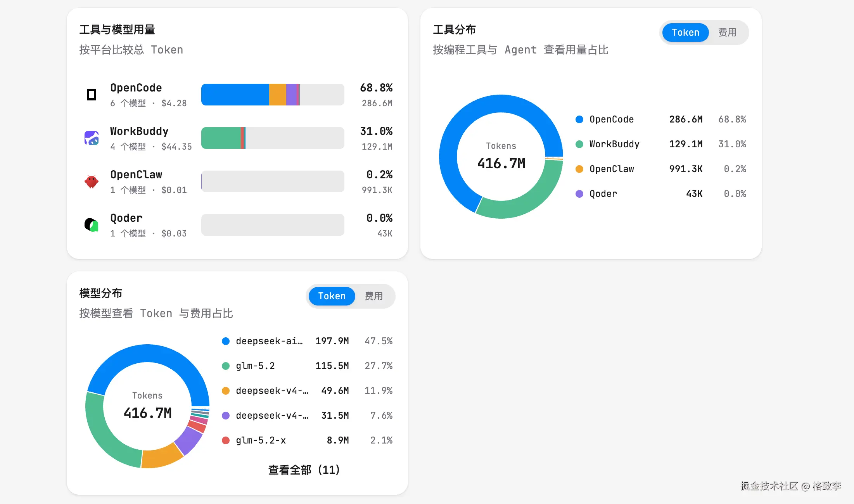Click the 31.5M token value
854x504 pixels.
(x=335, y=416)
